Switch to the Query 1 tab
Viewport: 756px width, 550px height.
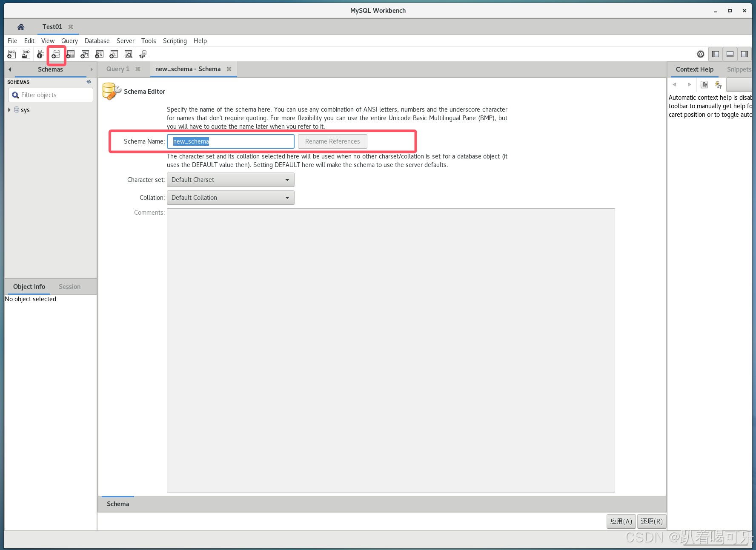click(x=118, y=69)
